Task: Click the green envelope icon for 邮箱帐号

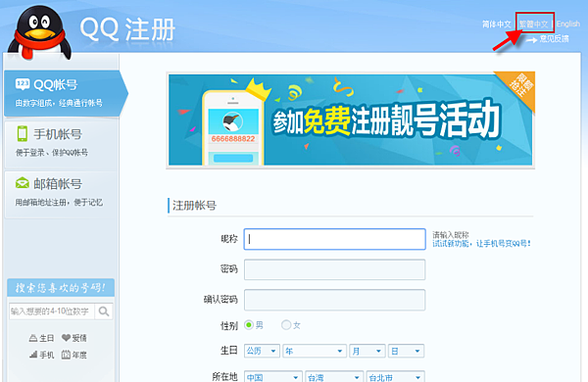Action: tap(23, 183)
